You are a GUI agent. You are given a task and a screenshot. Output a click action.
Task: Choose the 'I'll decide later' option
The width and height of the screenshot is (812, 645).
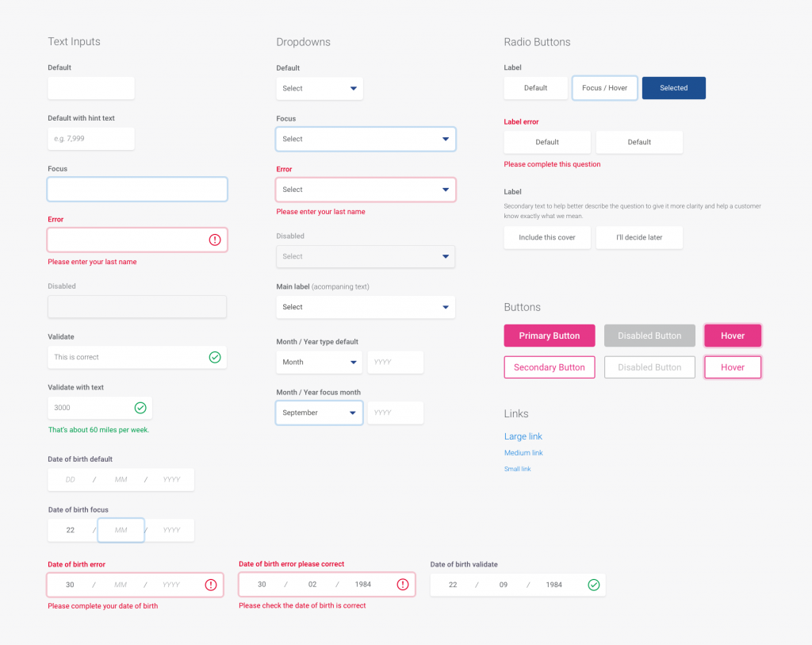tap(639, 237)
